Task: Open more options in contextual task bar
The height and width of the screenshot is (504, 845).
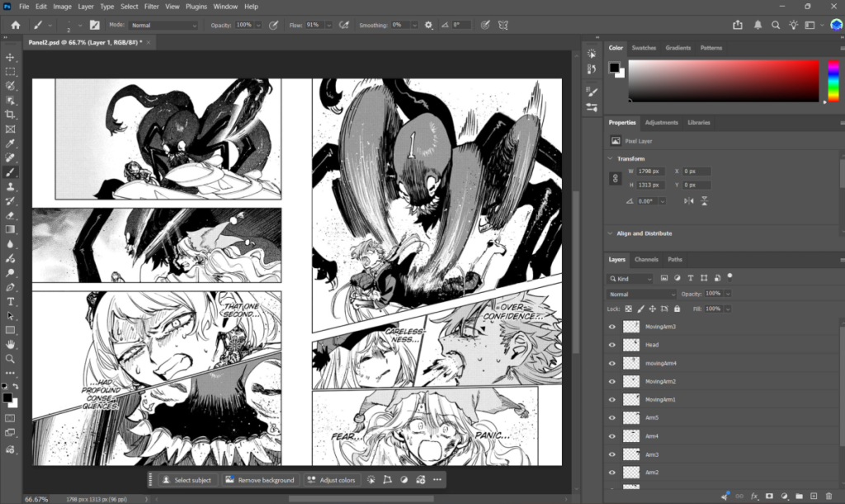Action: click(437, 480)
